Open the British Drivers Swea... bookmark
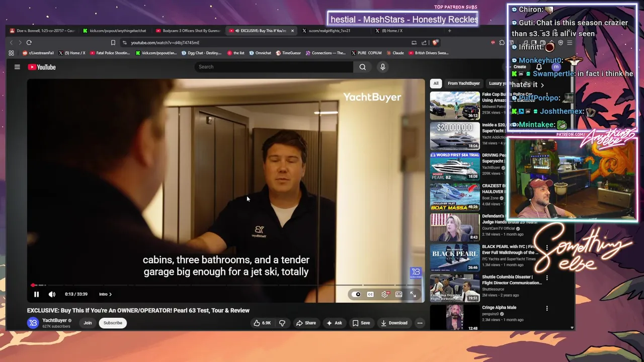Viewport: 644px width, 362px height. pyautogui.click(x=428, y=53)
